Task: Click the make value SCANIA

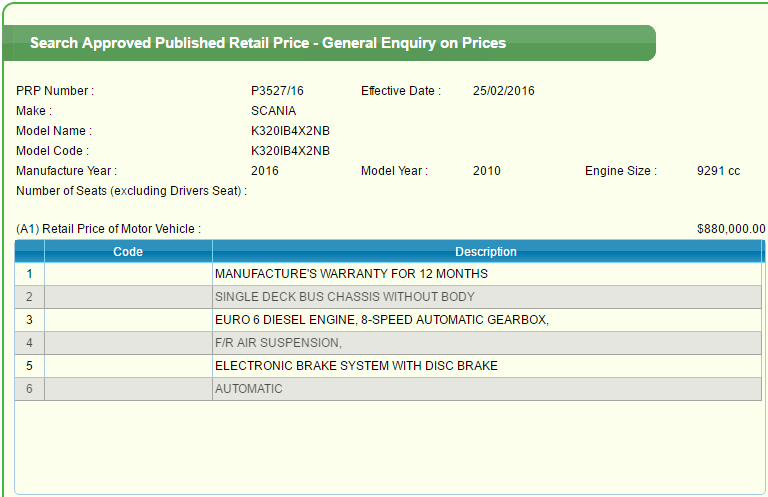Action: click(x=273, y=111)
